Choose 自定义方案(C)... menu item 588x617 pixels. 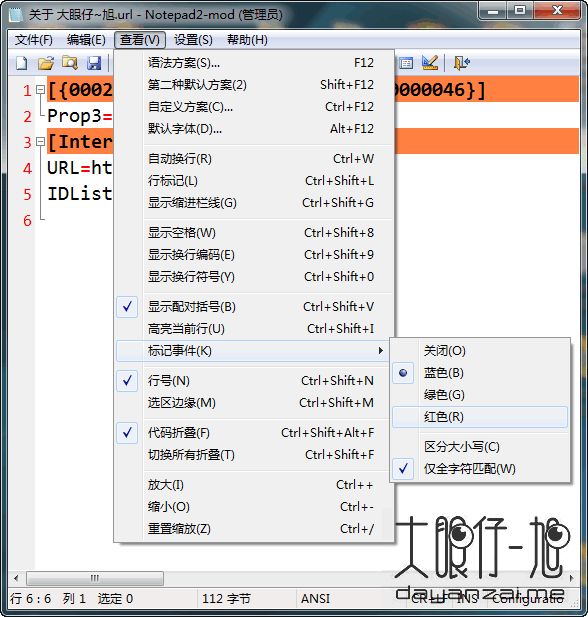pos(255,107)
